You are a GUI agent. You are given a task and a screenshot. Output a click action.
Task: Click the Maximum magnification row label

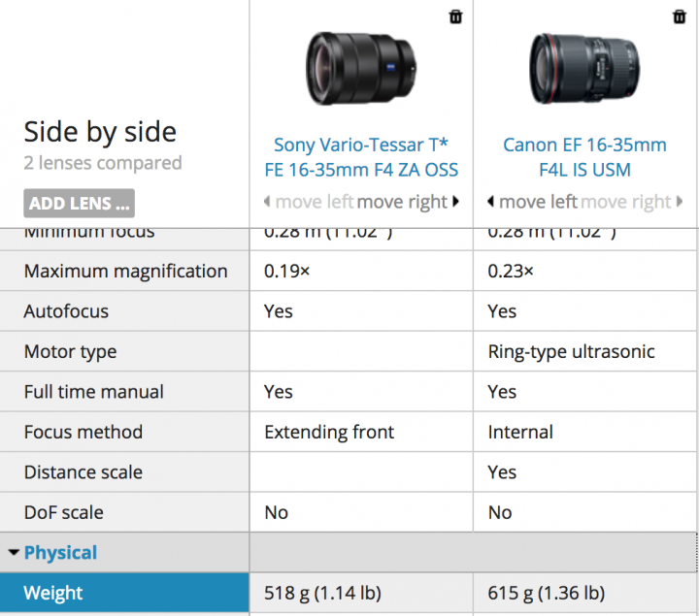[125, 271]
